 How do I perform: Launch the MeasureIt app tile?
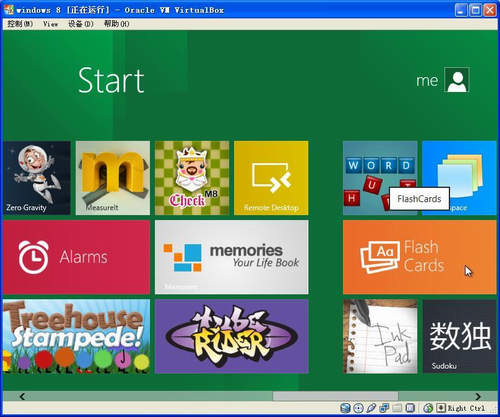coord(113,178)
